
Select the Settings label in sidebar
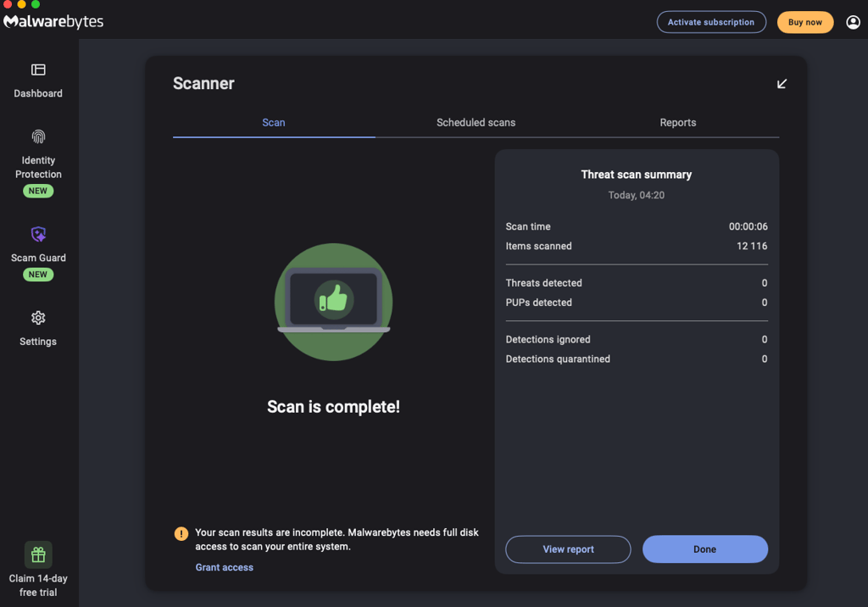(x=38, y=342)
